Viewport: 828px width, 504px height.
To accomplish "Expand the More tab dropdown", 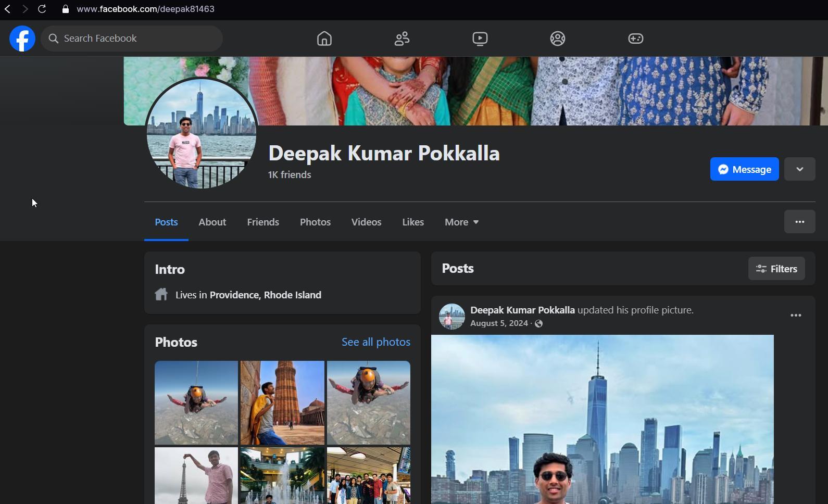I will pyautogui.click(x=461, y=222).
